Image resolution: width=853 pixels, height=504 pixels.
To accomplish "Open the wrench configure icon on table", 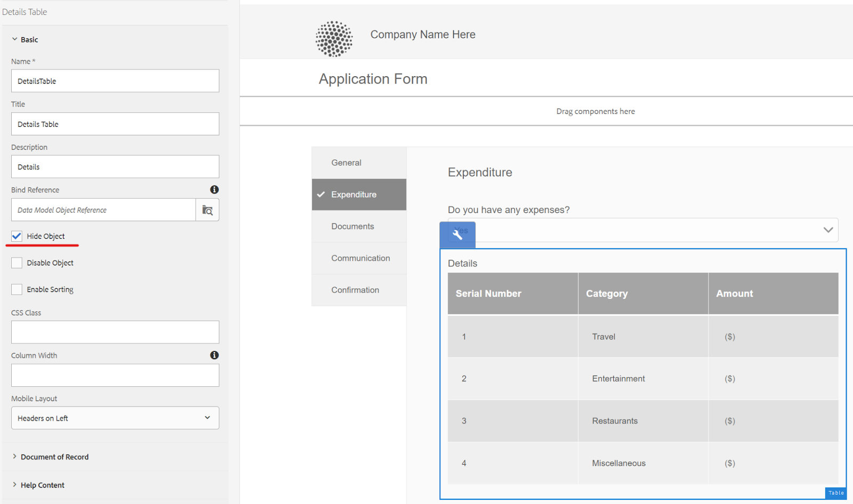I will [x=457, y=234].
